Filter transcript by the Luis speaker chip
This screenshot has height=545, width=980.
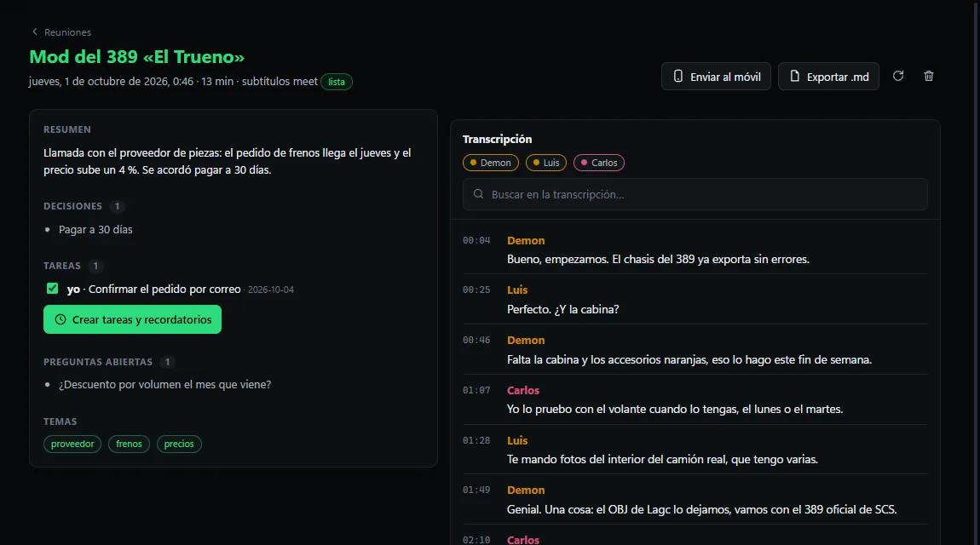[x=546, y=163]
